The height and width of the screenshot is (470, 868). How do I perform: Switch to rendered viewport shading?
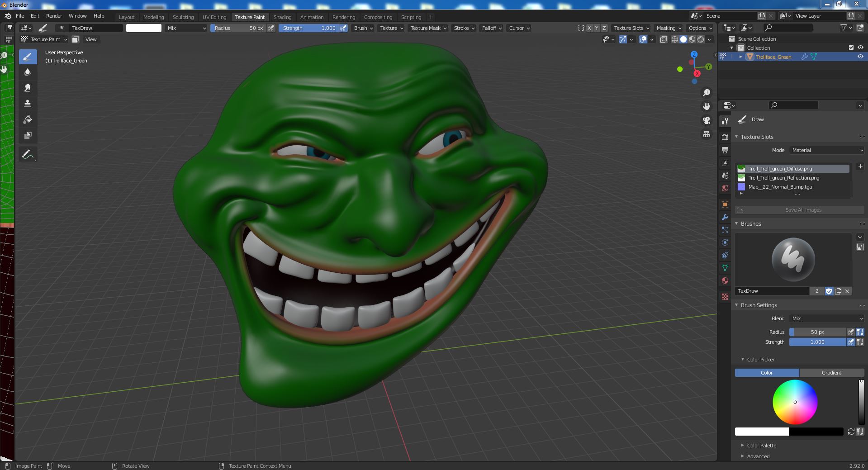click(701, 39)
